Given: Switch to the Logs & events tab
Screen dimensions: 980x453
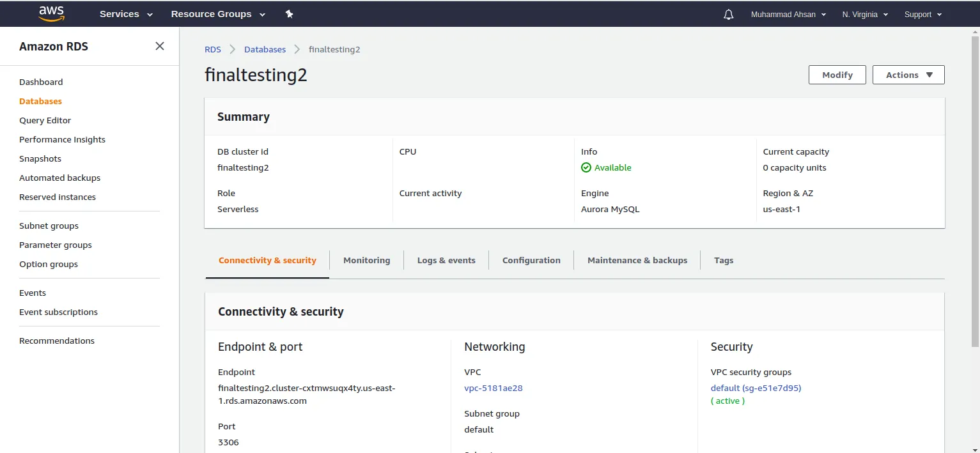Looking at the screenshot, I should point(446,260).
